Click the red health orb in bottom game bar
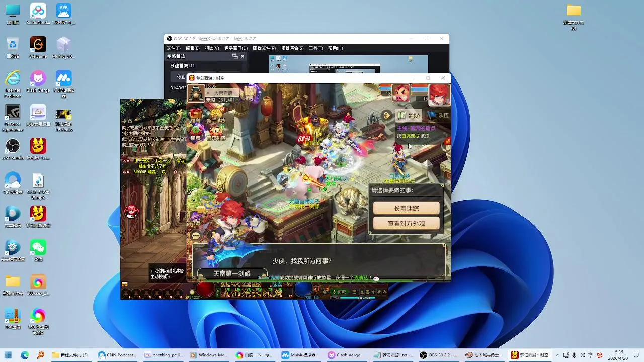This screenshot has width=644, height=362. 205,290
